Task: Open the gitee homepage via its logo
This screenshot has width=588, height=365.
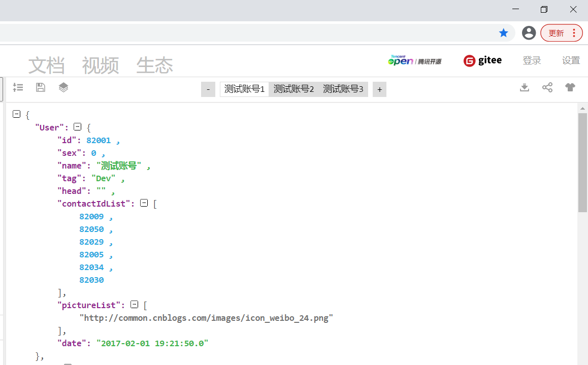Action: (x=482, y=60)
